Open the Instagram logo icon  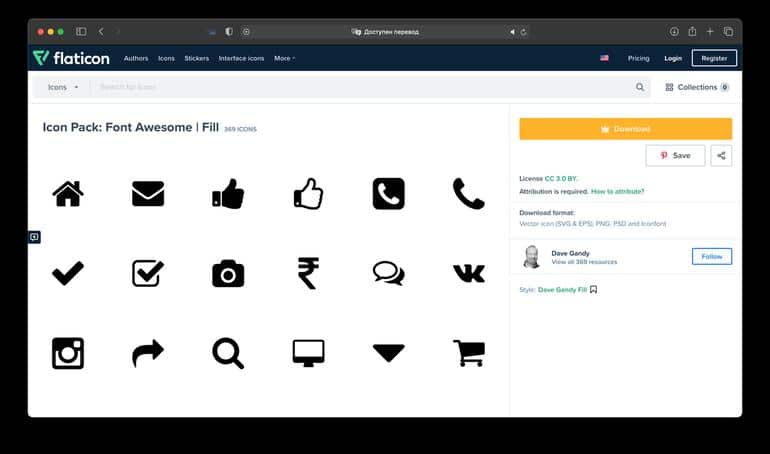[x=68, y=353]
